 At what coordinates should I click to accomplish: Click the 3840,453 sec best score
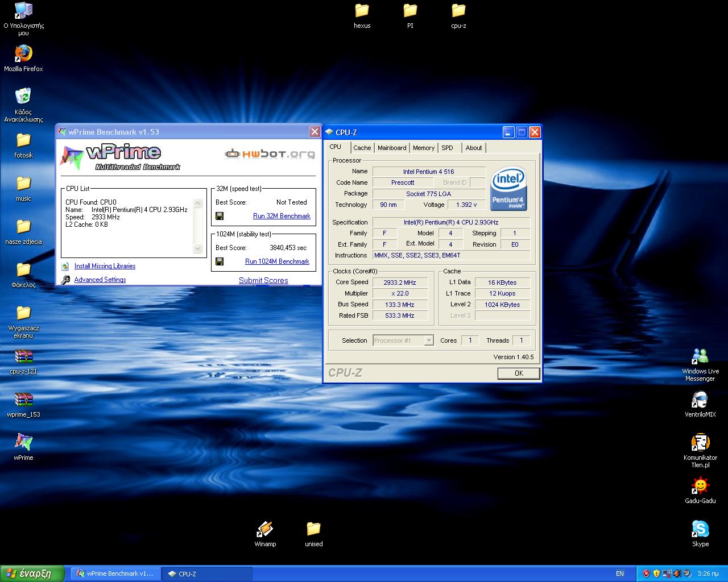(x=288, y=248)
